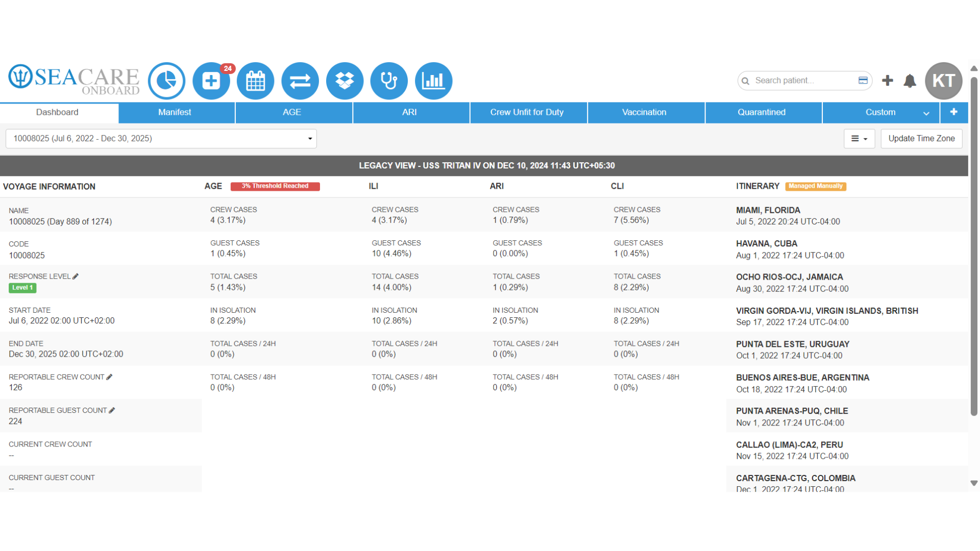The image size is (980, 551).
Task: Select OCHO RIOS-OCJ, JAMAICA itinerary entry
Action: coord(847,282)
